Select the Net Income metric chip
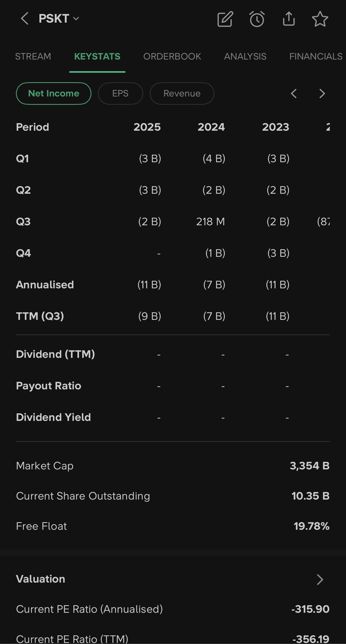Screen dimensions: 346x644 pyautogui.click(x=54, y=94)
